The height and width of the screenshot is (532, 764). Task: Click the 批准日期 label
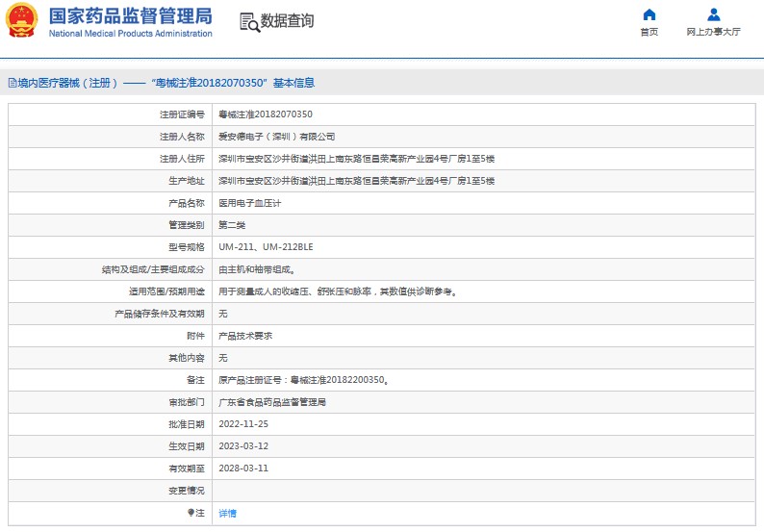pos(187,424)
